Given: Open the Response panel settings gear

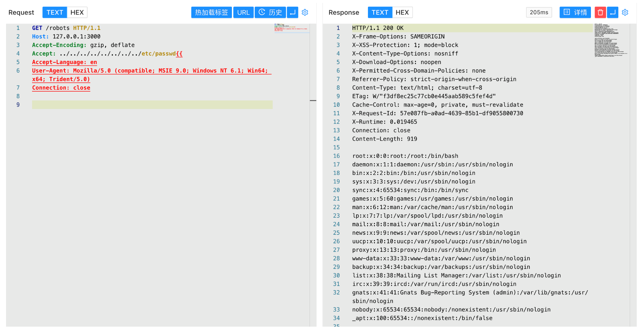Looking at the screenshot, I should (x=625, y=12).
